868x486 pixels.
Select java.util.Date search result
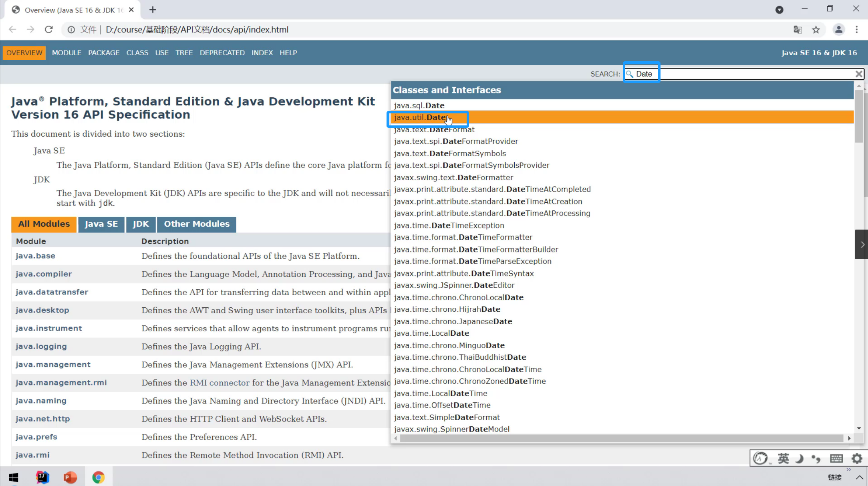[420, 117]
